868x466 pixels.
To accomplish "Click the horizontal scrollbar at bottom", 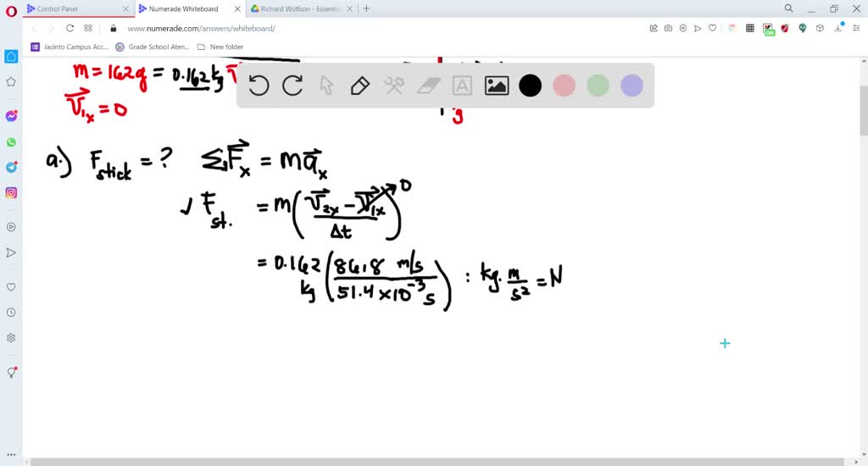I will 437,462.
